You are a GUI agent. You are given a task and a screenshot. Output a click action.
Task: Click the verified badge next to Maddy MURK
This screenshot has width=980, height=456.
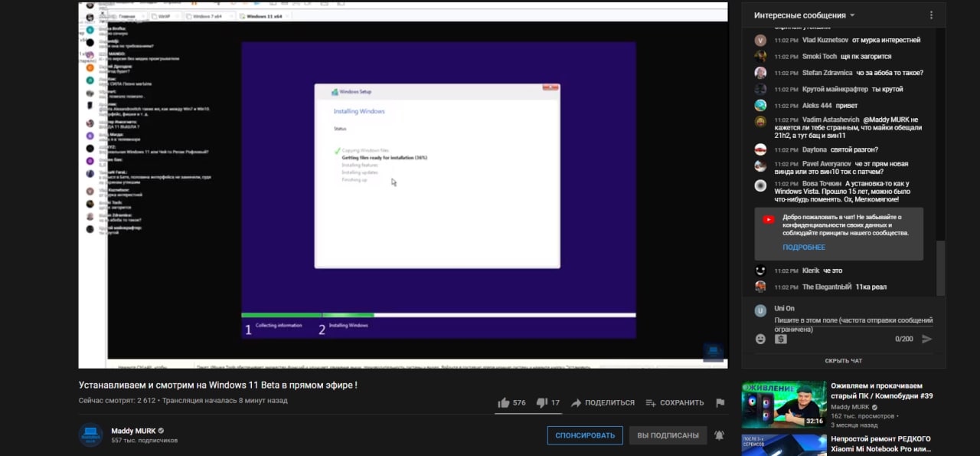point(161,431)
